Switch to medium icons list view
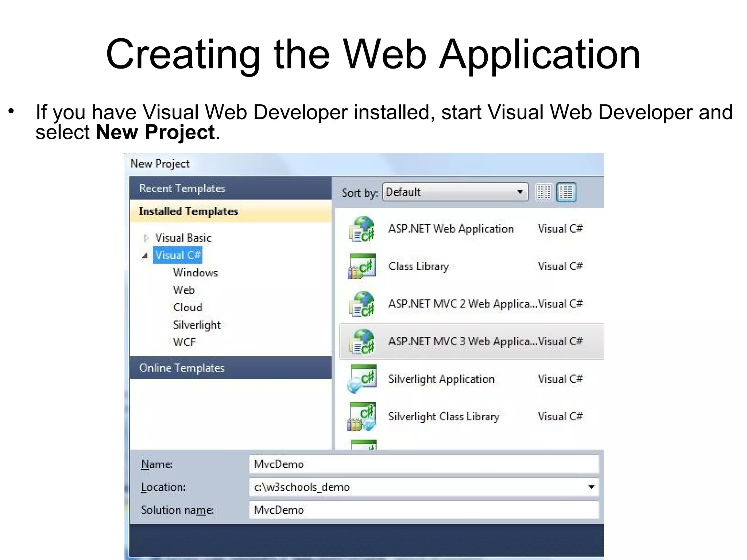Screen dimensions: 747x560 pyautogui.click(x=566, y=192)
